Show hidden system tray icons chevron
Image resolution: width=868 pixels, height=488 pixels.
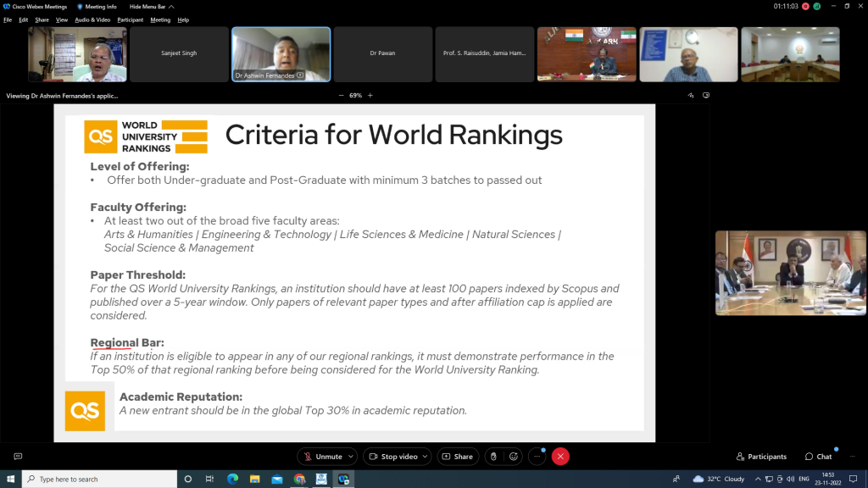point(758,480)
